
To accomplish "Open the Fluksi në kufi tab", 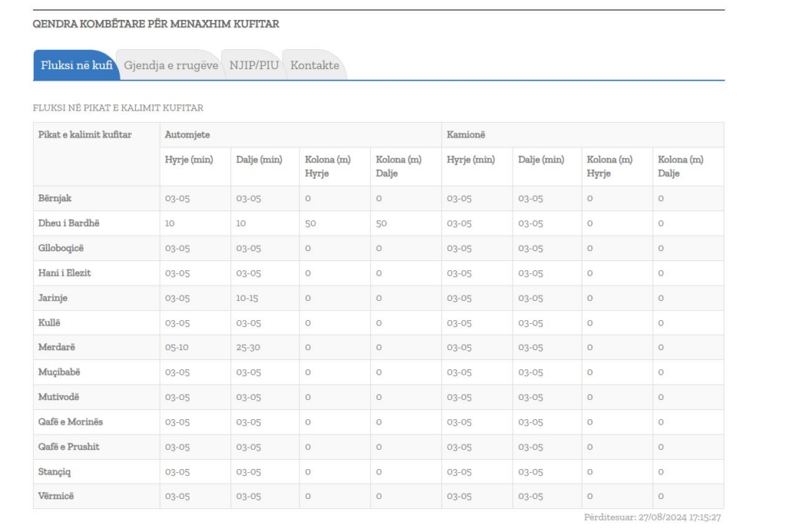I will coord(77,65).
